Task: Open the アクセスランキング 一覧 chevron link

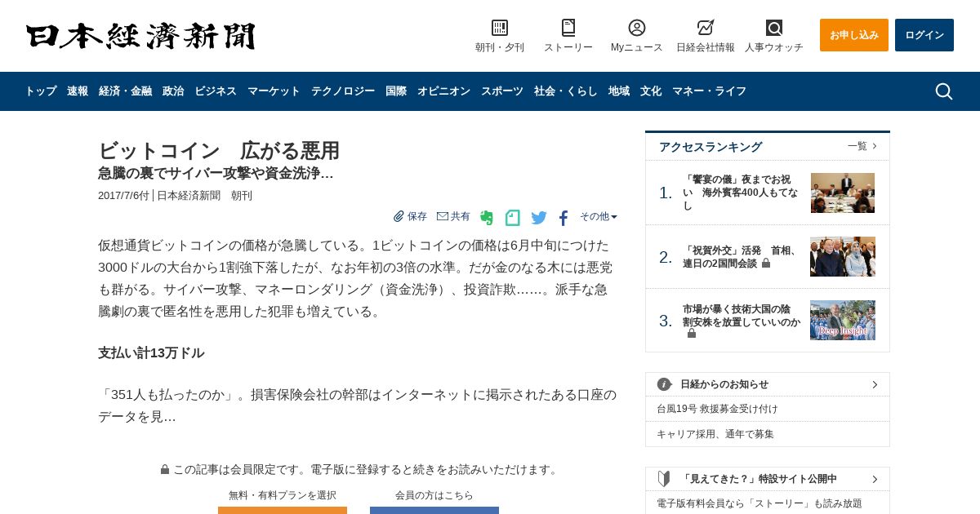Action: [862, 146]
